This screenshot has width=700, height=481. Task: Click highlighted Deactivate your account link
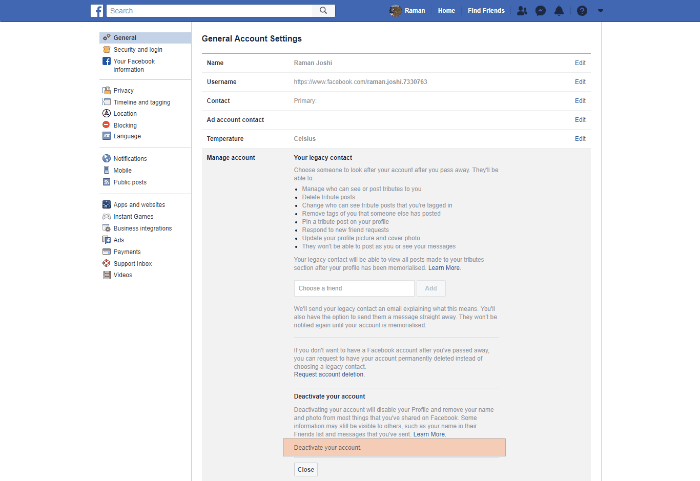[327, 448]
